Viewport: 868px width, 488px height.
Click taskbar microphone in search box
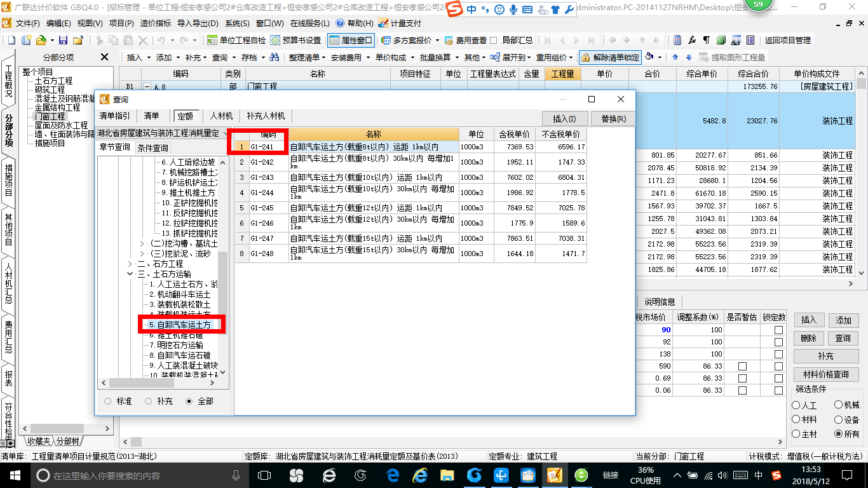(x=236, y=475)
